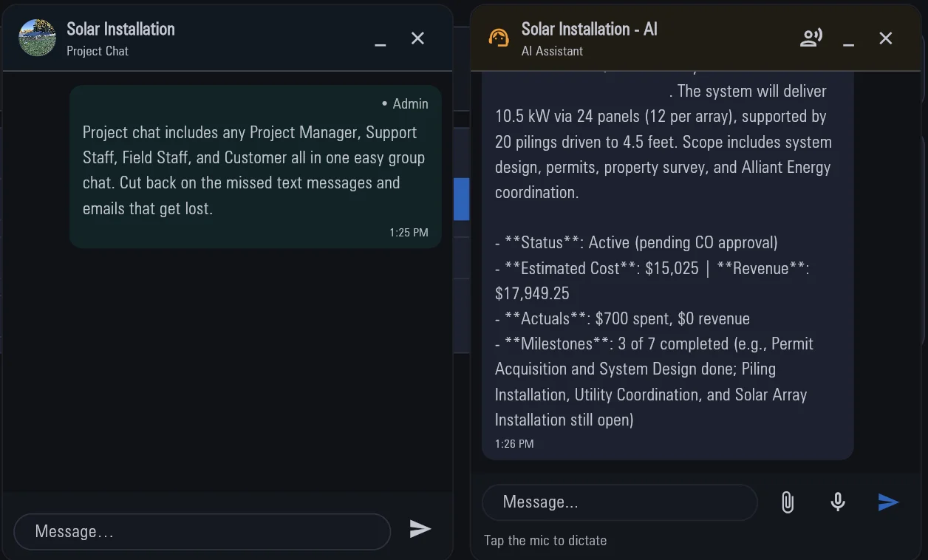This screenshot has width=928, height=560.
Task: Send message in Project Chat
Action: point(420,528)
